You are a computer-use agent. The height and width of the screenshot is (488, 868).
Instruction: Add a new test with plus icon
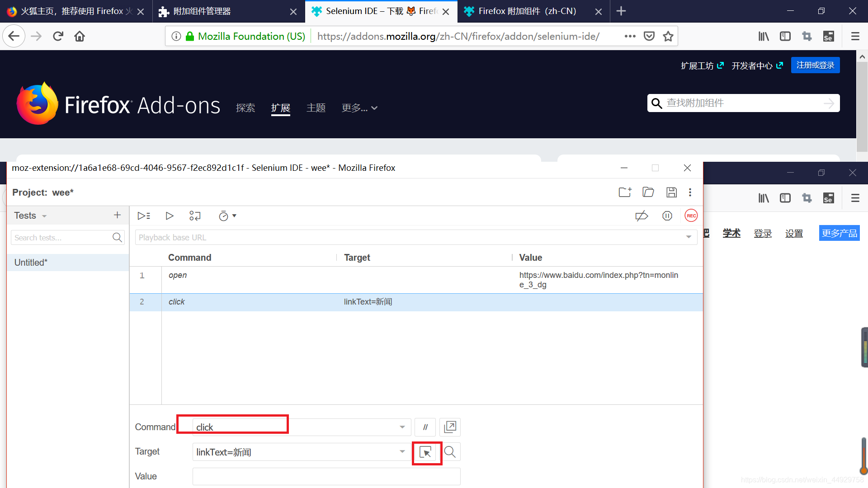(x=117, y=215)
